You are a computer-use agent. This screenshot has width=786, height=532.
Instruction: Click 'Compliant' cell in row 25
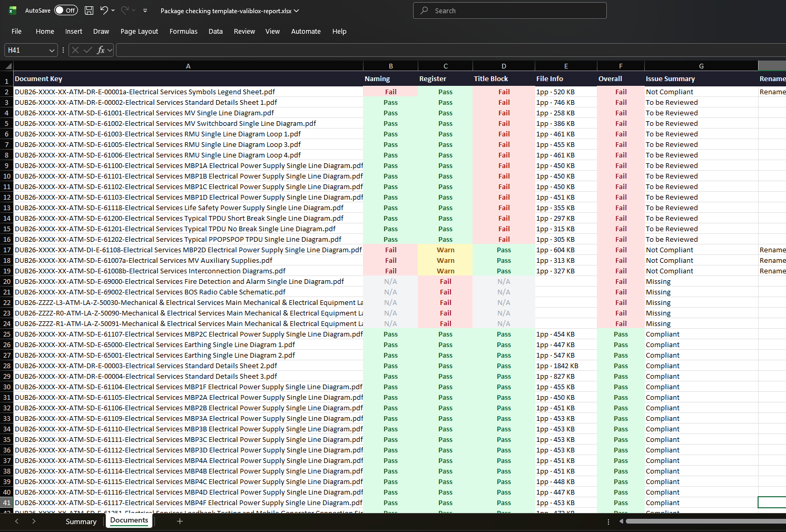[701, 334]
